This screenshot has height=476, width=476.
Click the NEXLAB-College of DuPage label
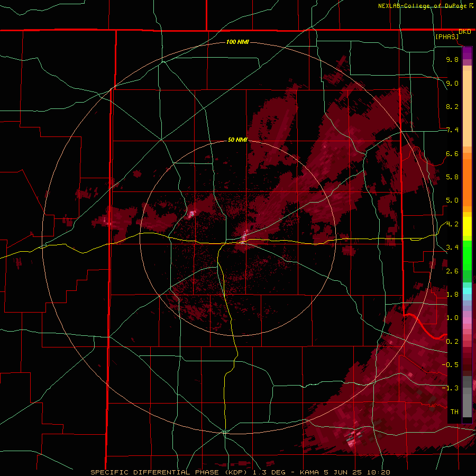[x=423, y=6]
